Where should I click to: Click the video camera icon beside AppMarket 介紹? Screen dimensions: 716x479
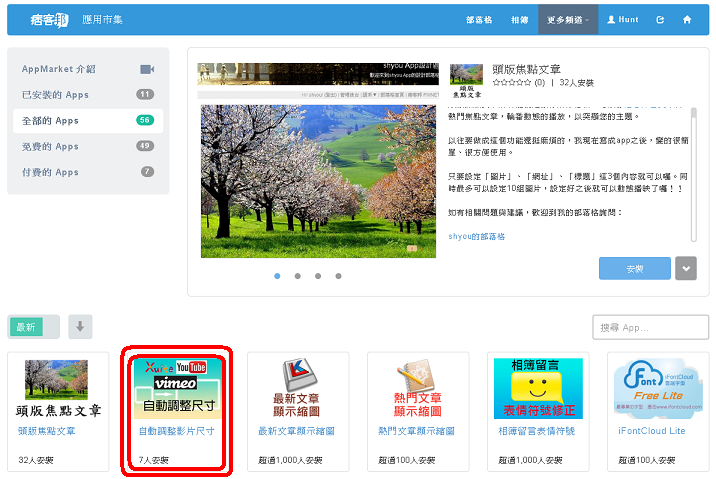147,69
